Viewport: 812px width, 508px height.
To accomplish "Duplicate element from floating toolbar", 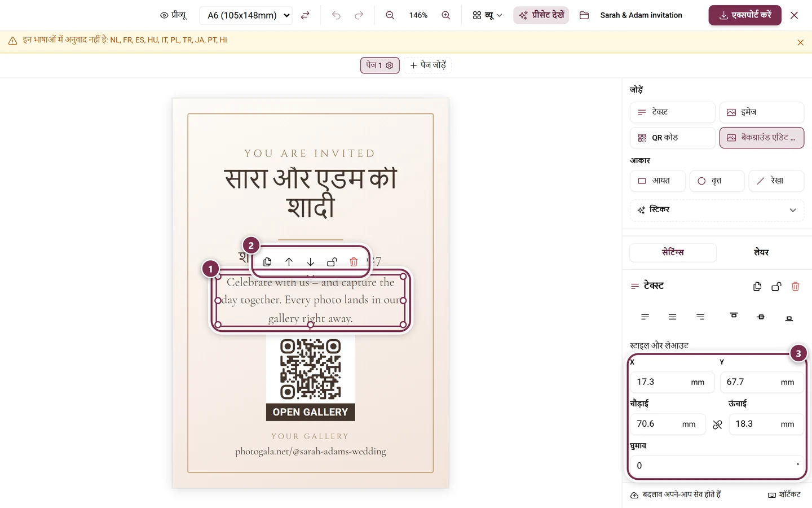I will coord(267,262).
